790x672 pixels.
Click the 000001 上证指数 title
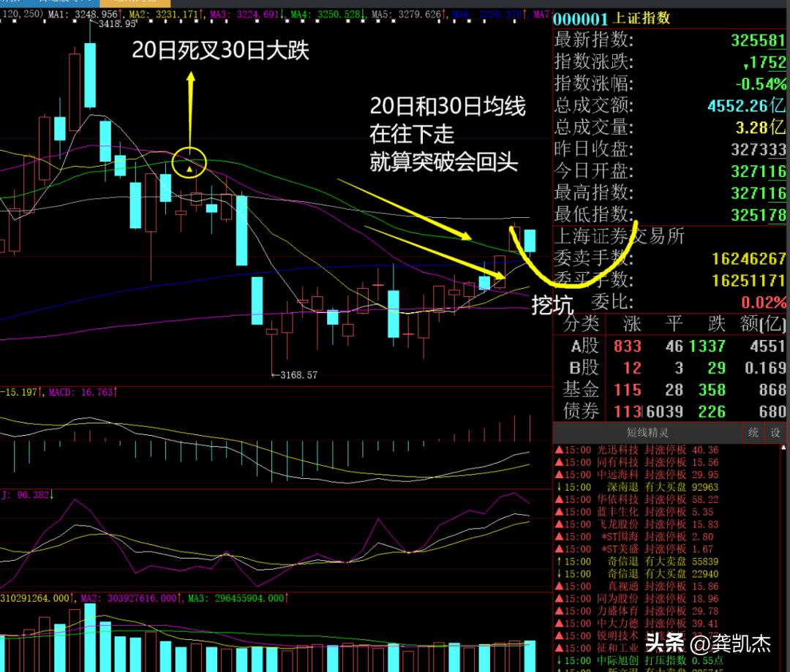612,18
